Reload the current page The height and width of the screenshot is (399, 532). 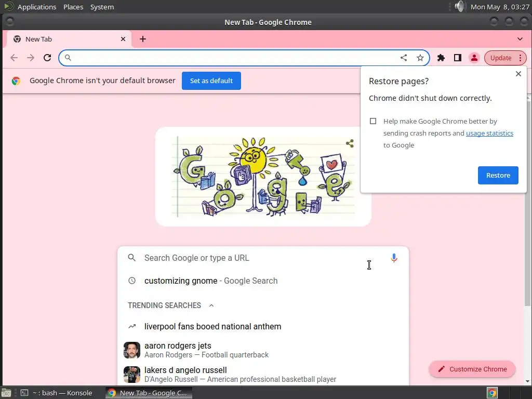pyautogui.click(x=47, y=58)
